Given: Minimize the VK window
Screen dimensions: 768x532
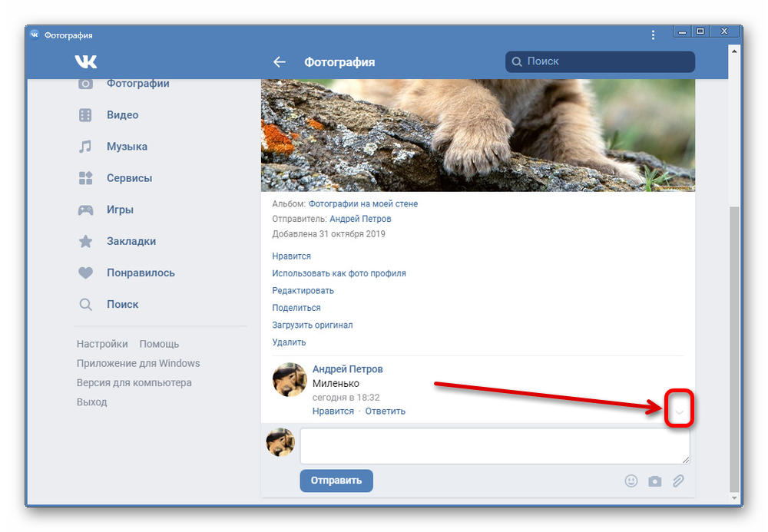Looking at the screenshot, I should coord(682,31).
